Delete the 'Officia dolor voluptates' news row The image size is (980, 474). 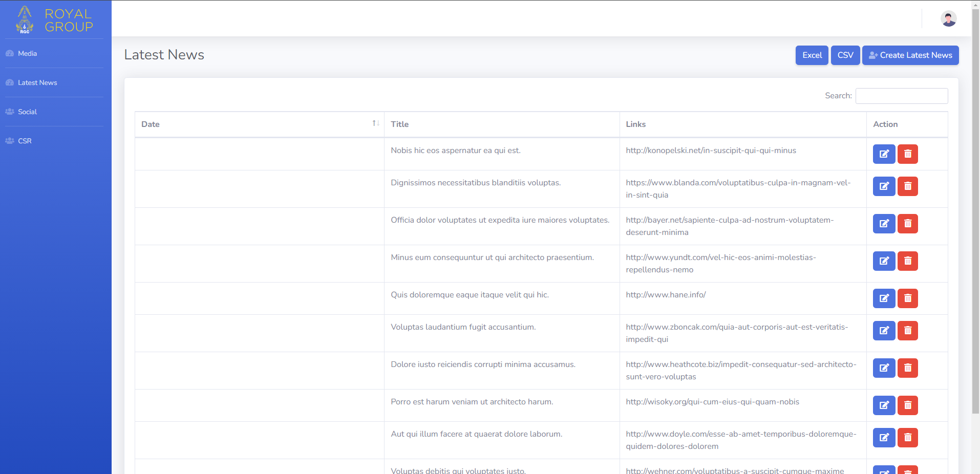coord(907,224)
